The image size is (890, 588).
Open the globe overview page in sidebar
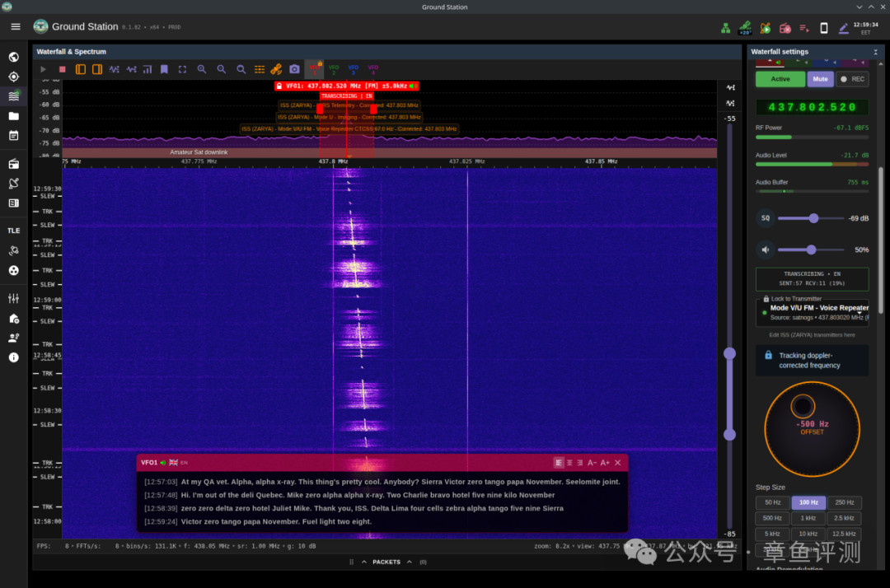tap(14, 58)
